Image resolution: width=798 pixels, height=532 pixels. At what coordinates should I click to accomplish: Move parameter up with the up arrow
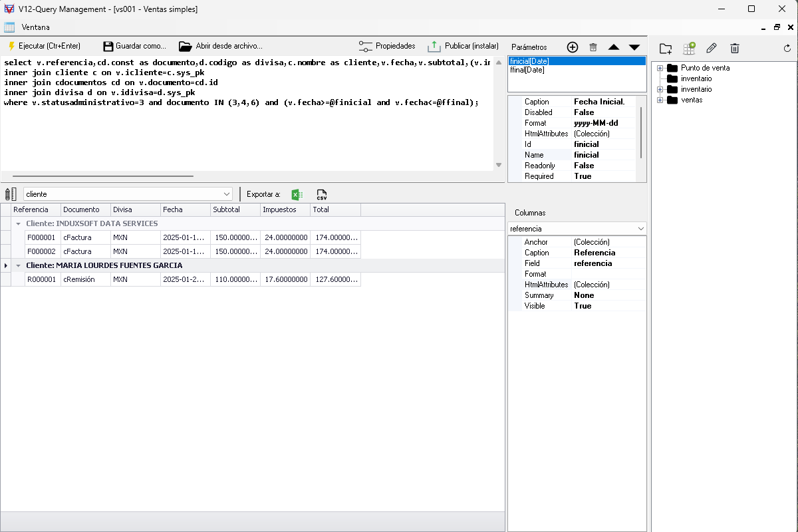614,47
